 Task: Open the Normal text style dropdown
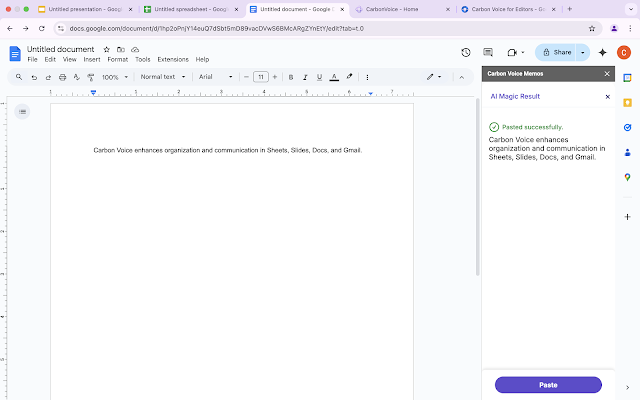click(162, 77)
